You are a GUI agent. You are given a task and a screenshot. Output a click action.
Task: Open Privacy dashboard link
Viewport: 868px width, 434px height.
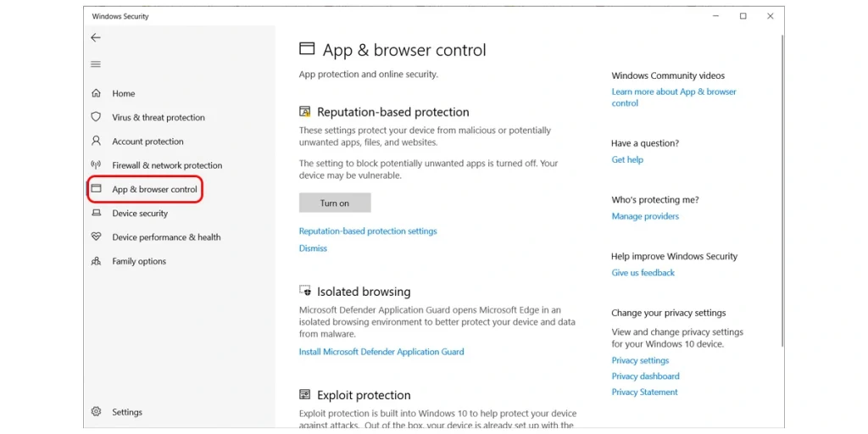click(x=645, y=376)
